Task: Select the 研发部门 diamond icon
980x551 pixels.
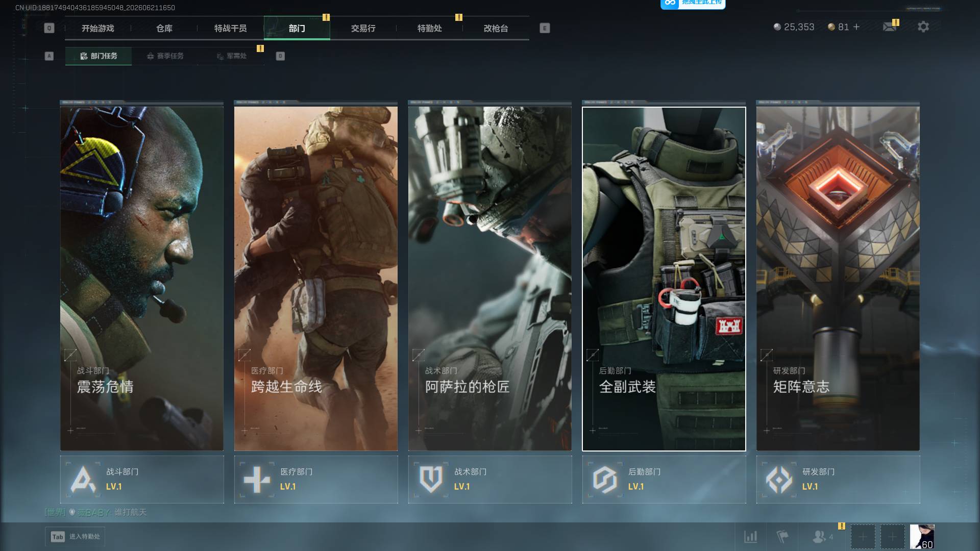Action: 779,479
